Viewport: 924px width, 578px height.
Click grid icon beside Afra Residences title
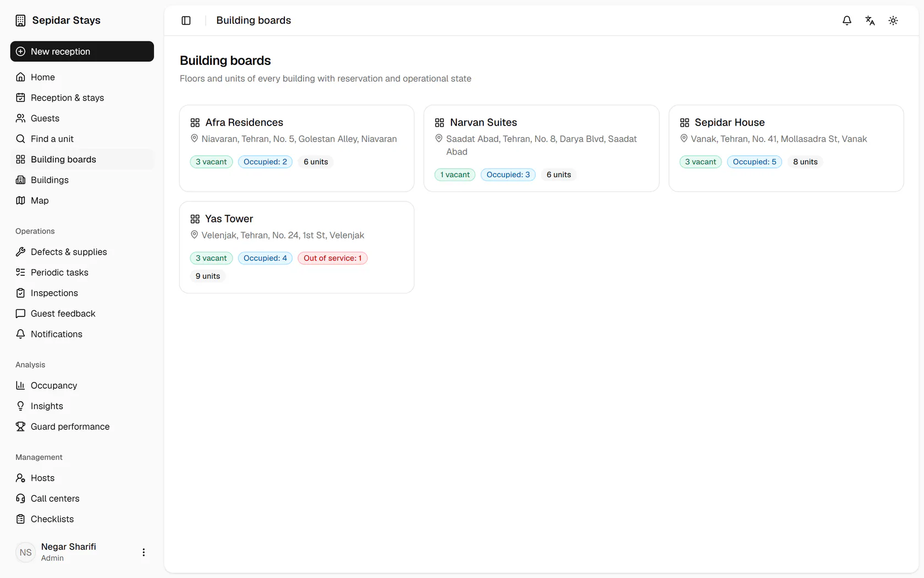click(195, 123)
